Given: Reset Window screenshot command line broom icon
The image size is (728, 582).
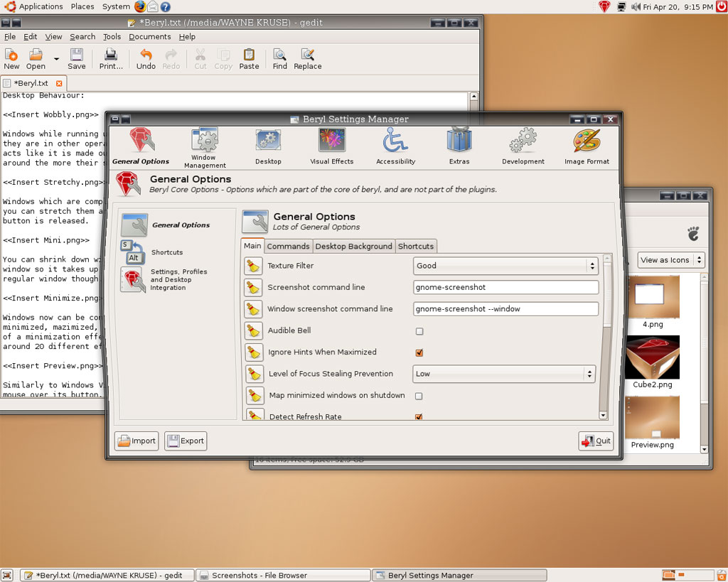Looking at the screenshot, I should click(x=253, y=308).
